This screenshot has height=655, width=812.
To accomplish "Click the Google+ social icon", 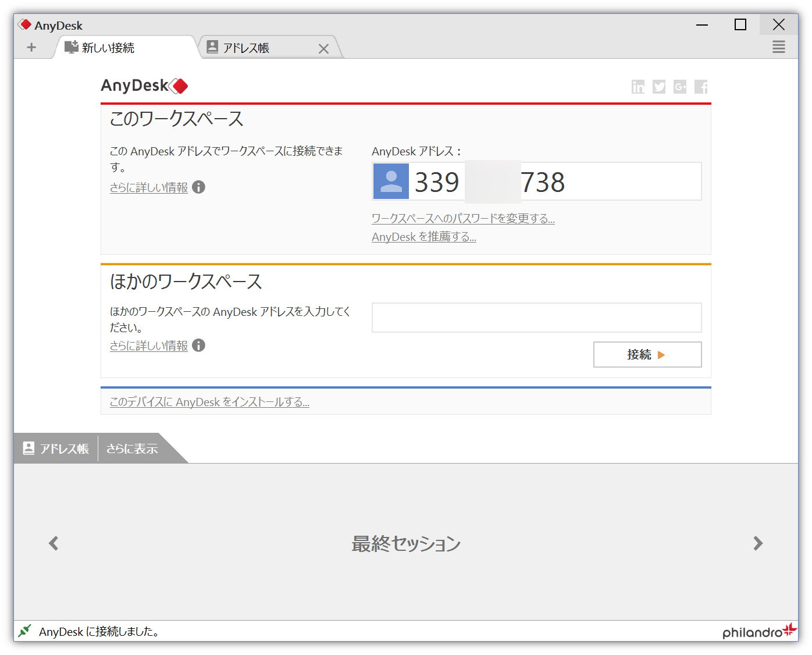I will point(679,87).
